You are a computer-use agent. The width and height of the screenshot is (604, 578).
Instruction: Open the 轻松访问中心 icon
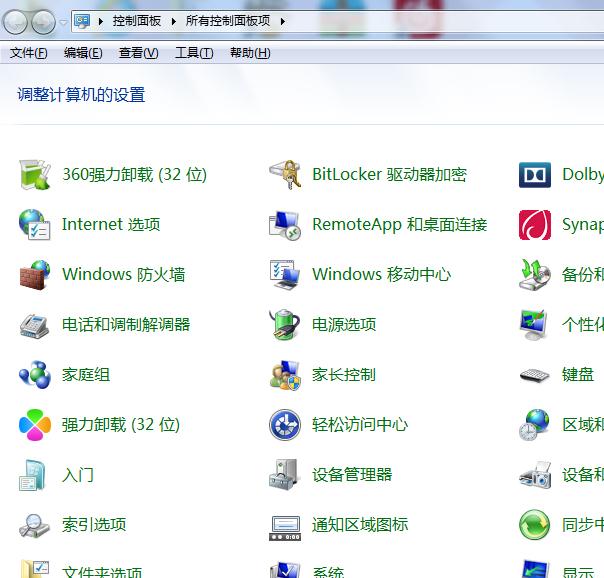[285, 425]
